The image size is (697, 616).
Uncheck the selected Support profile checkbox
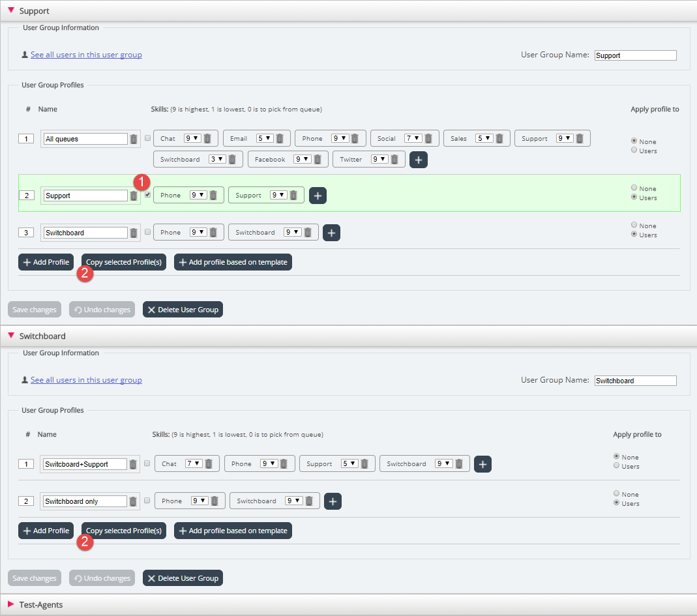147,195
